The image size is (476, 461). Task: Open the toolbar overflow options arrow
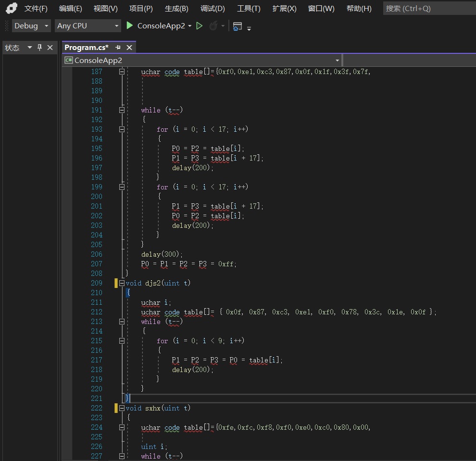click(x=249, y=28)
